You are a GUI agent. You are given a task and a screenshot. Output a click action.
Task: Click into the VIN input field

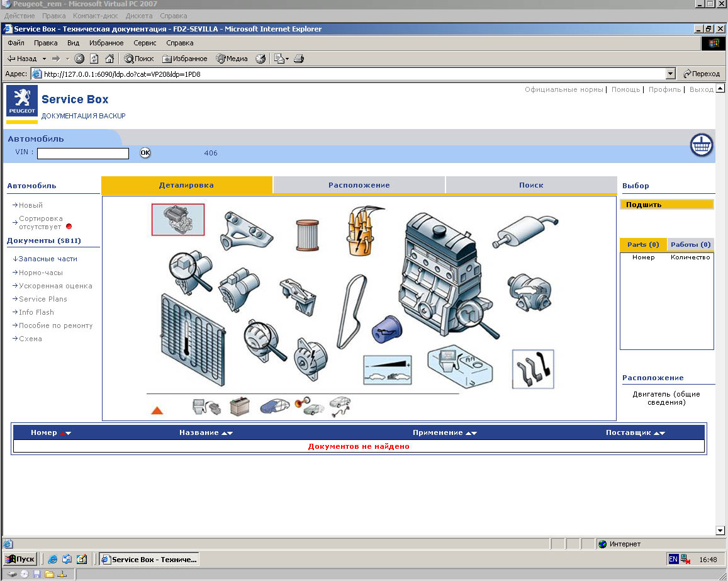point(82,153)
